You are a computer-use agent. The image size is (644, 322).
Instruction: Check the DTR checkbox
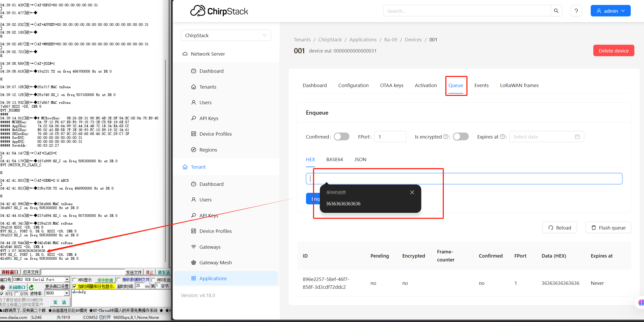tap(17, 293)
